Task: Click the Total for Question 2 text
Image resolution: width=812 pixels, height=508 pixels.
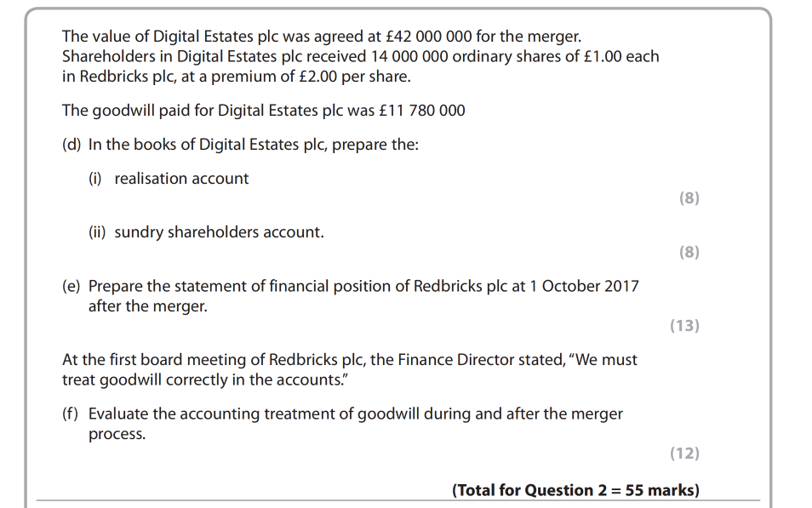Action: coord(575,490)
